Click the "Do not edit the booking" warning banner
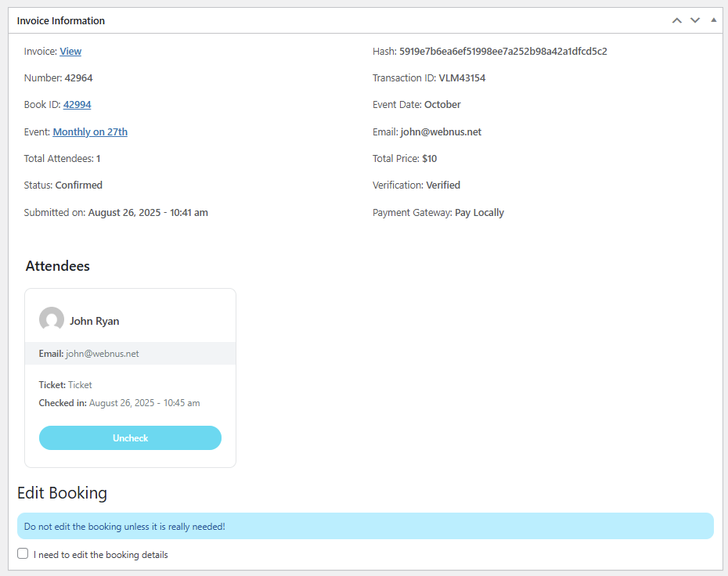This screenshot has height=576, width=728. click(366, 525)
